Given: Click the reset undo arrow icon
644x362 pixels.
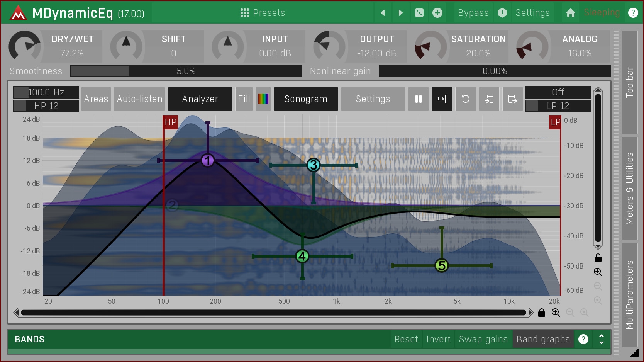Looking at the screenshot, I should (x=466, y=99).
